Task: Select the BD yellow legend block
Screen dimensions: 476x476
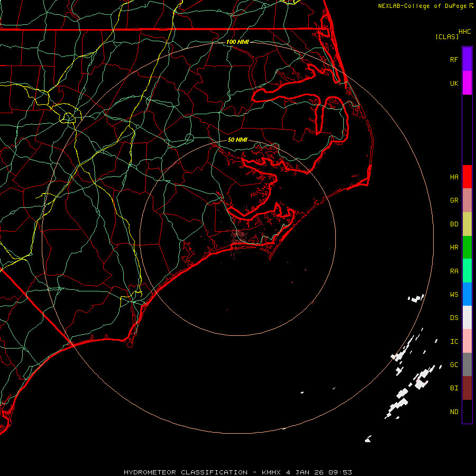Action: point(467,224)
